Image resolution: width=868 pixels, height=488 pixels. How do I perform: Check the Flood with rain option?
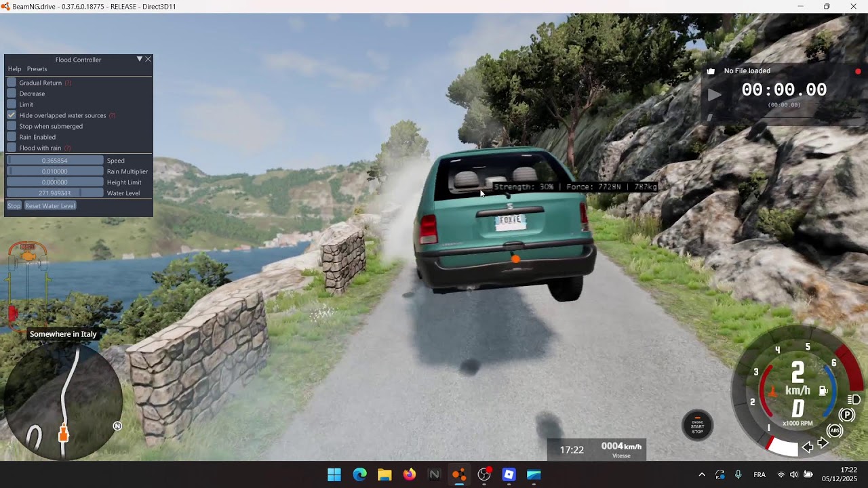click(x=12, y=148)
